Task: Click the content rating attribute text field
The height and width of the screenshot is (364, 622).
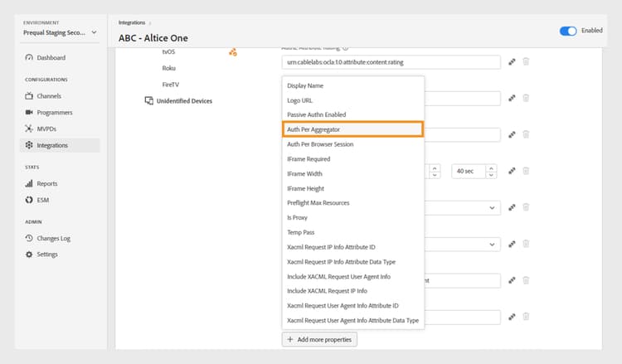Action: click(x=391, y=62)
